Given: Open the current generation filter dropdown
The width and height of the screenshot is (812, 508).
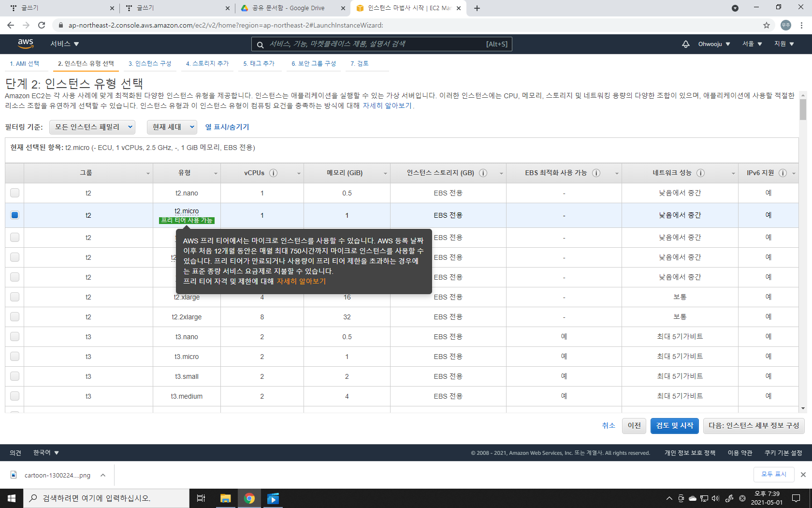Looking at the screenshot, I should point(172,127).
